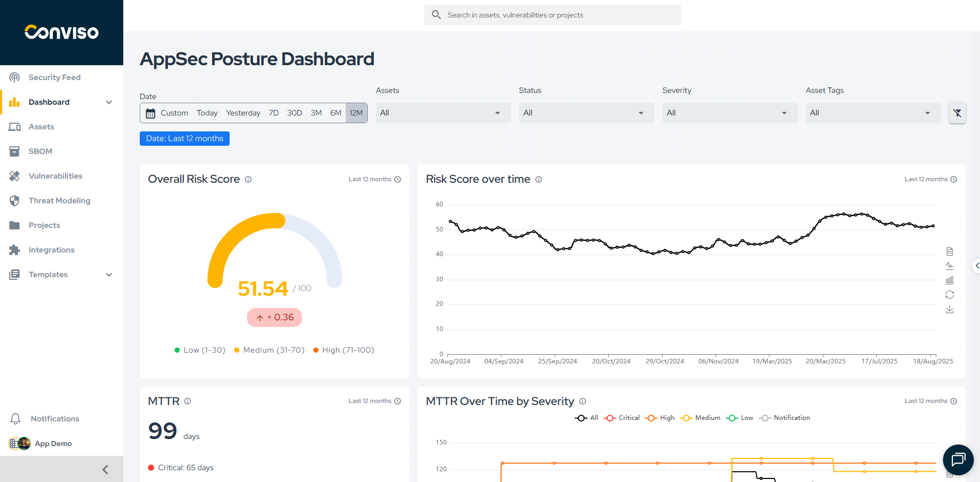Click the clear filters funnel icon

tap(957, 113)
